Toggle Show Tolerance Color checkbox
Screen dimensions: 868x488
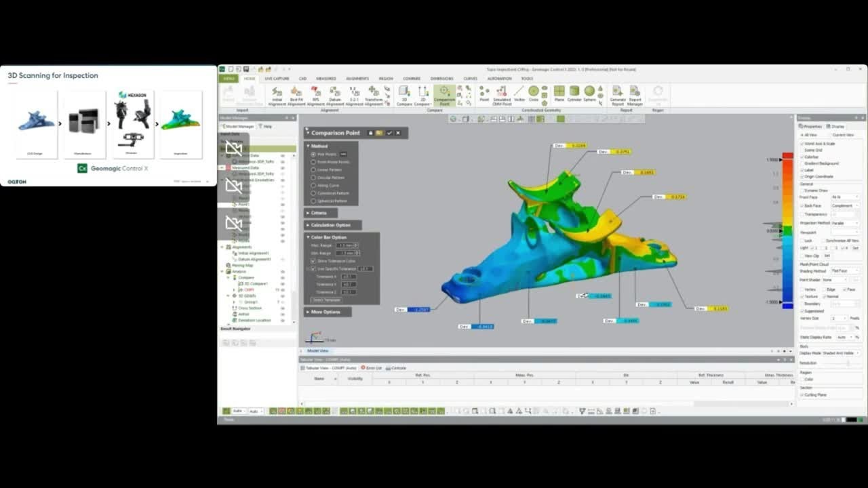313,260
